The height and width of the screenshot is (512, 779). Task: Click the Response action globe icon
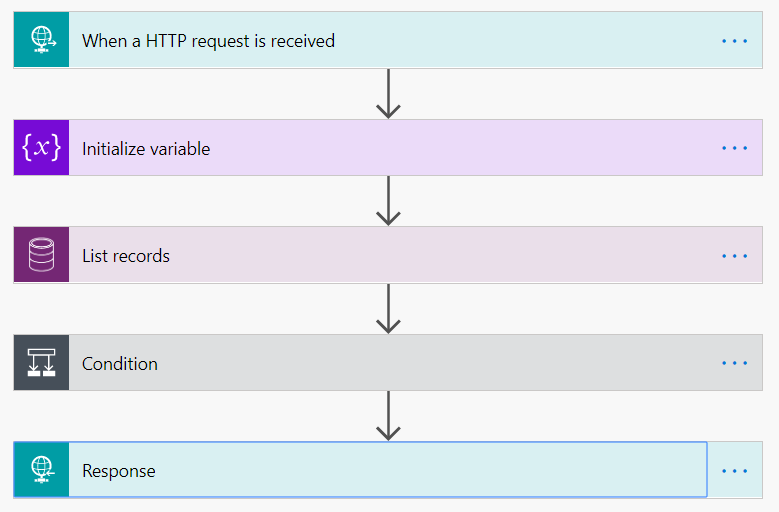pos(41,470)
